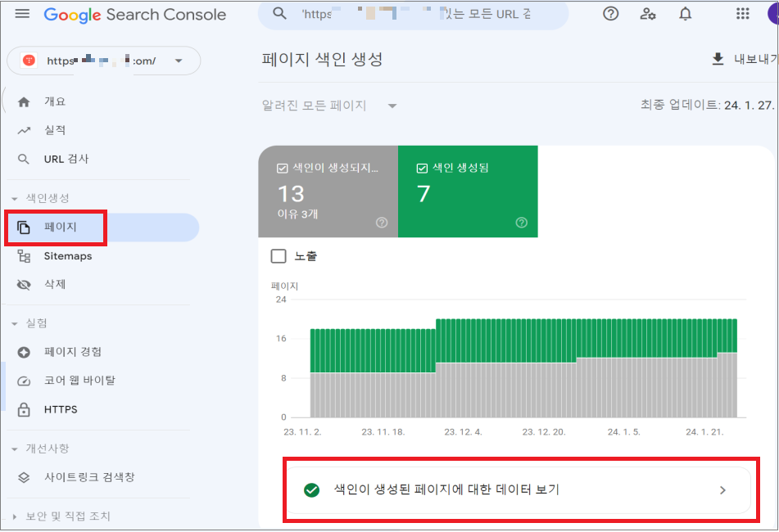Click the gray card count 13
Image resolution: width=779 pixels, height=532 pixels.
(291, 193)
